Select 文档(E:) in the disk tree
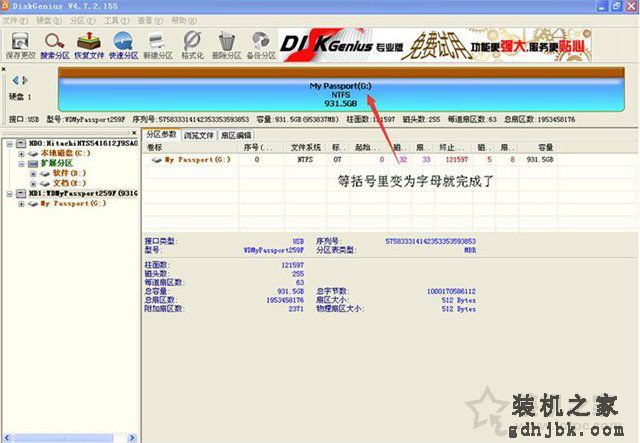Viewport: 640px width, 443px height. 69,183
